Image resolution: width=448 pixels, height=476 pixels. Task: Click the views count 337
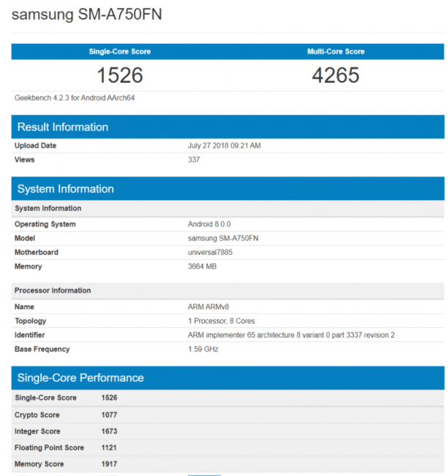point(194,160)
